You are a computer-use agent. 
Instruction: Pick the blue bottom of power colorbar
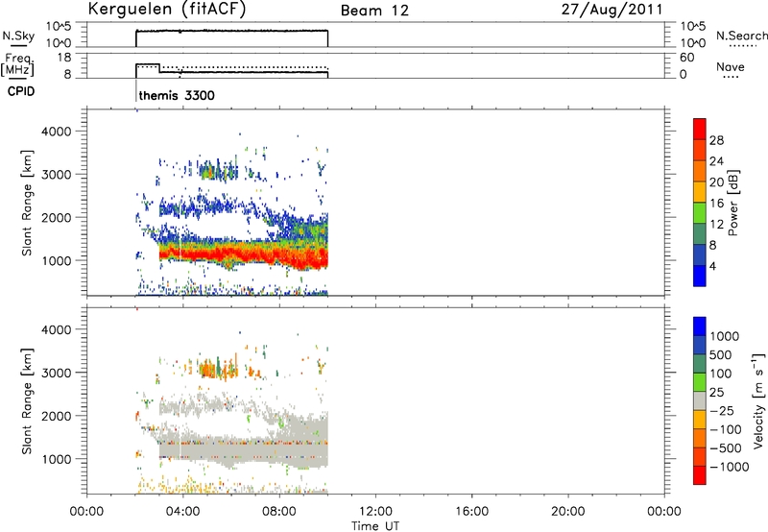(700, 276)
